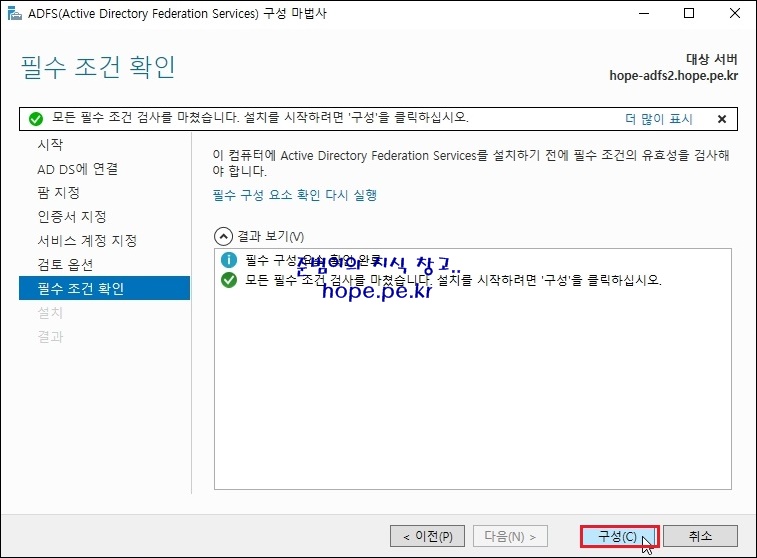Go to the 'AD DS에 연결' step
The height and width of the screenshot is (558, 757).
77,169
